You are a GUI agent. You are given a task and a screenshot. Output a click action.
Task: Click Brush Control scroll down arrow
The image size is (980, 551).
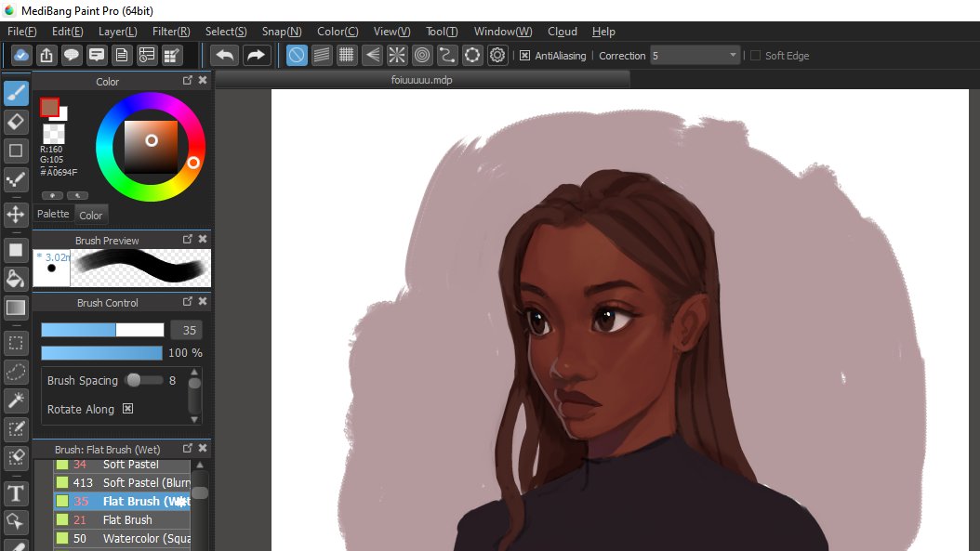(x=194, y=420)
